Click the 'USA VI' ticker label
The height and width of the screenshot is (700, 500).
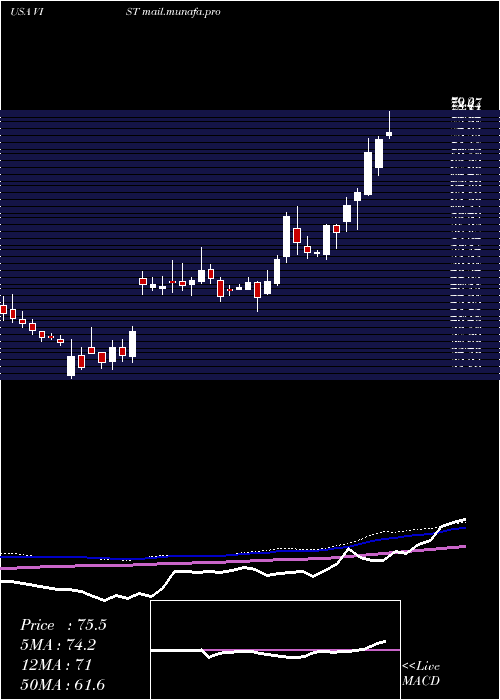pyautogui.click(x=26, y=12)
